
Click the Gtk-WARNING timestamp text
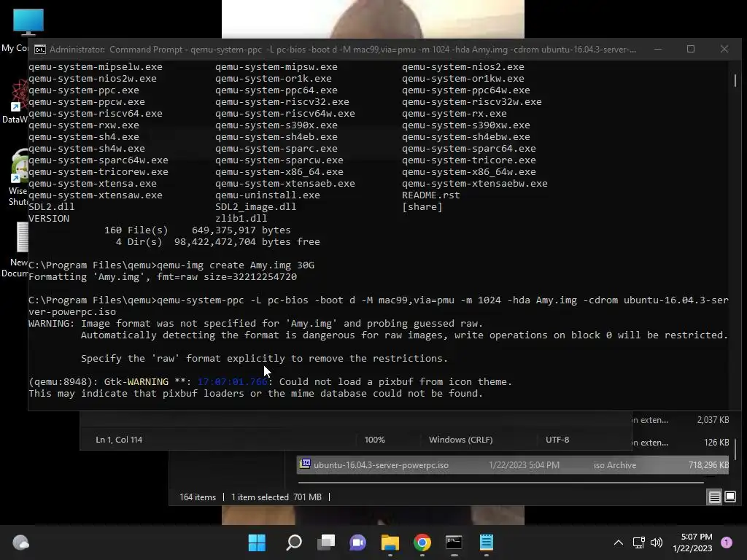[x=233, y=382]
